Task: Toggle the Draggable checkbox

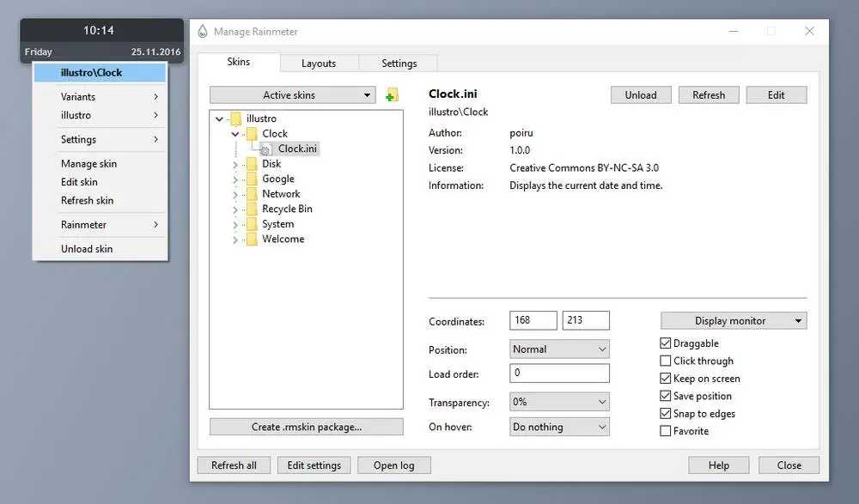Action: 666,343
